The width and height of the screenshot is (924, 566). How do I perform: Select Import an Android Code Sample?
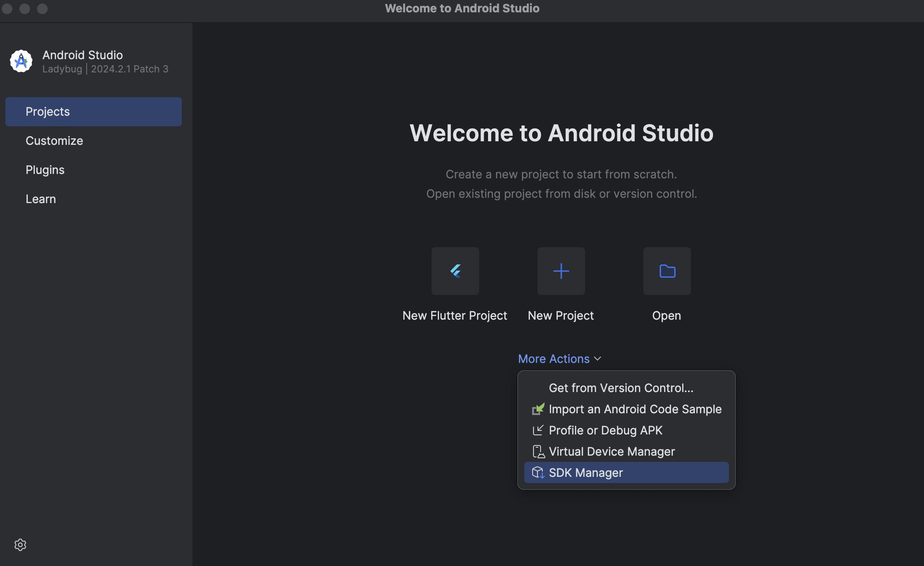tap(627, 409)
